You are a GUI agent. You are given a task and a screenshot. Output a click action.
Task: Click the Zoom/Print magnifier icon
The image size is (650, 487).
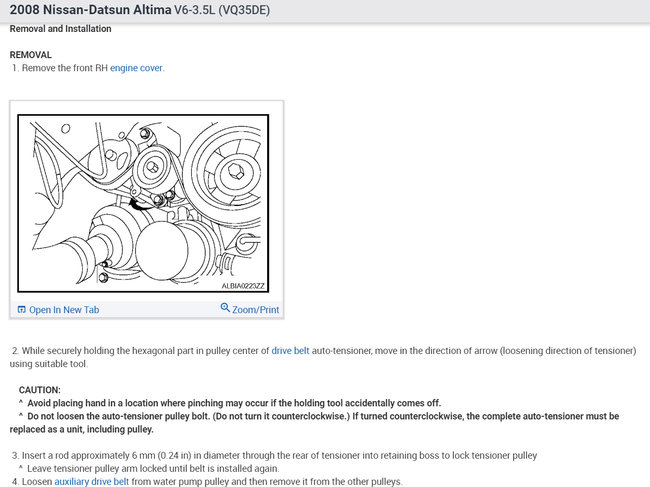point(225,308)
